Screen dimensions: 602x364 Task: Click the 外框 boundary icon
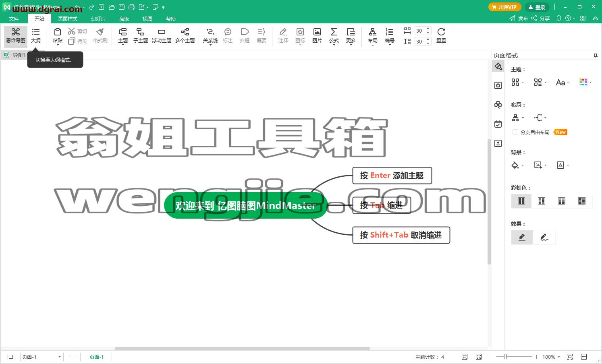point(245,32)
